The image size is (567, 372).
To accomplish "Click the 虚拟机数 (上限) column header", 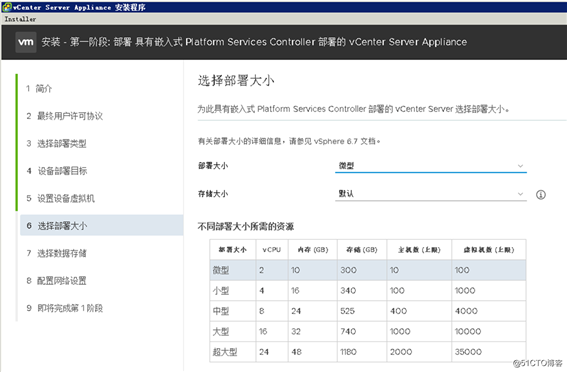I will tap(489, 249).
